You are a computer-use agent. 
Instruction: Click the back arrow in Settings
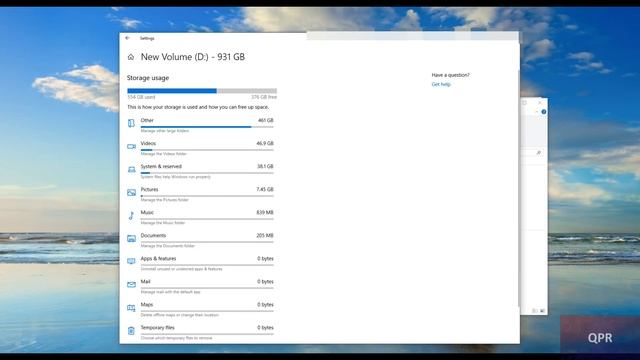click(128, 38)
